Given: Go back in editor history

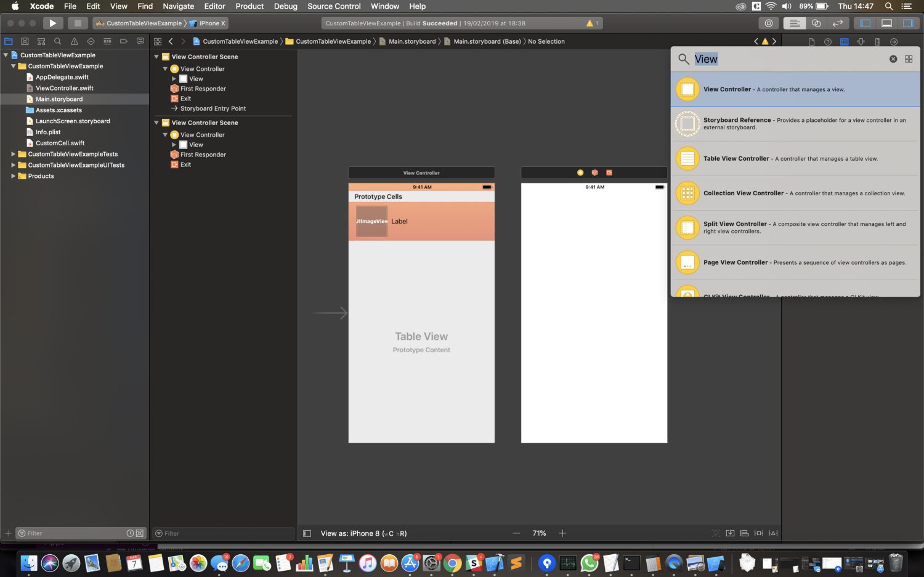Looking at the screenshot, I should [x=171, y=41].
